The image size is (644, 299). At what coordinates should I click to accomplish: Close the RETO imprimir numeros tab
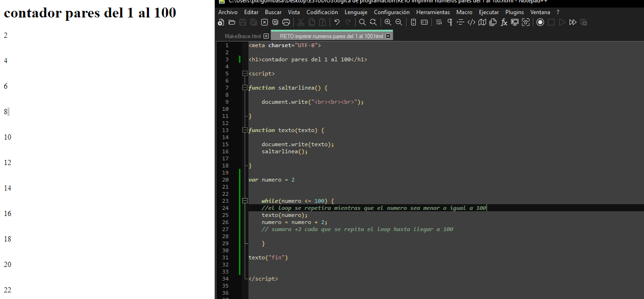388,36
